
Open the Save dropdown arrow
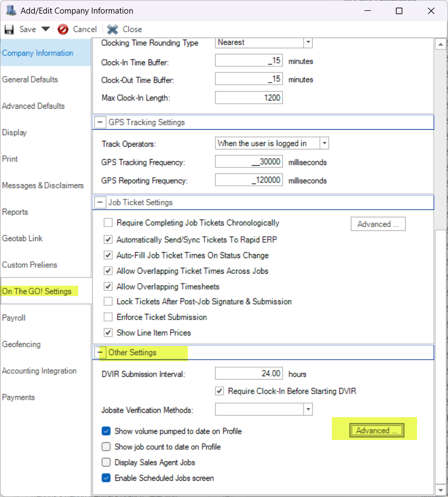(46, 29)
